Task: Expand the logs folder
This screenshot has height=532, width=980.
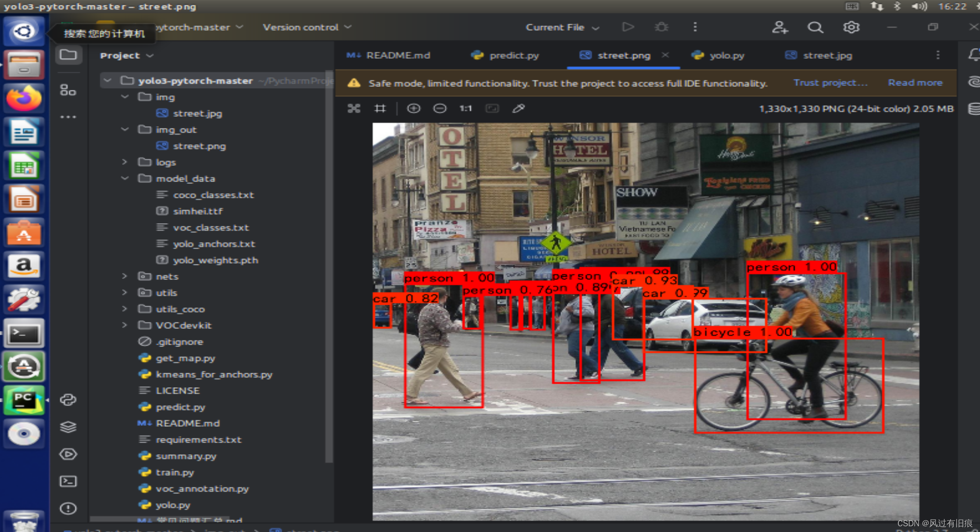Action: click(x=125, y=162)
